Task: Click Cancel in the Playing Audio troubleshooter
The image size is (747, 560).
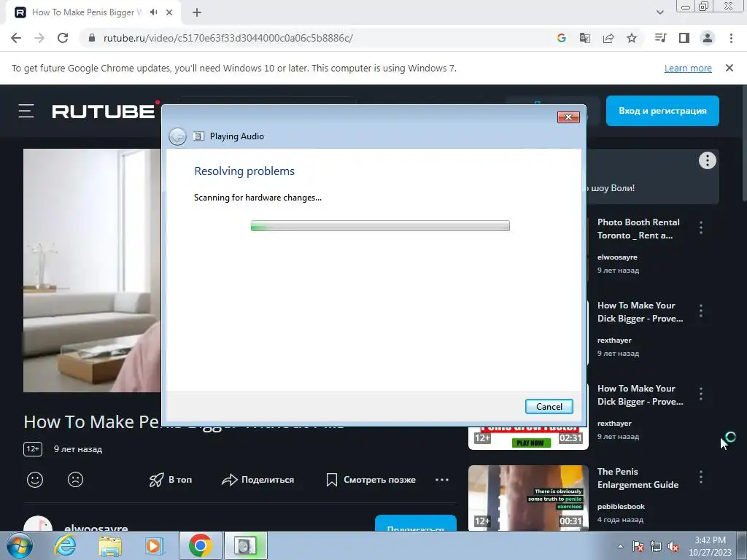Action: click(x=549, y=406)
